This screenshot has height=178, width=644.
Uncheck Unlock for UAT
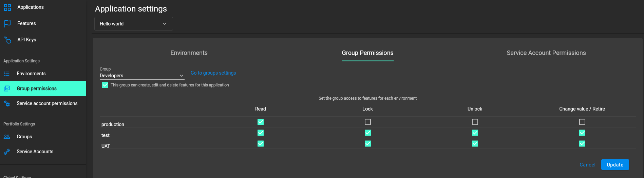[475, 143]
